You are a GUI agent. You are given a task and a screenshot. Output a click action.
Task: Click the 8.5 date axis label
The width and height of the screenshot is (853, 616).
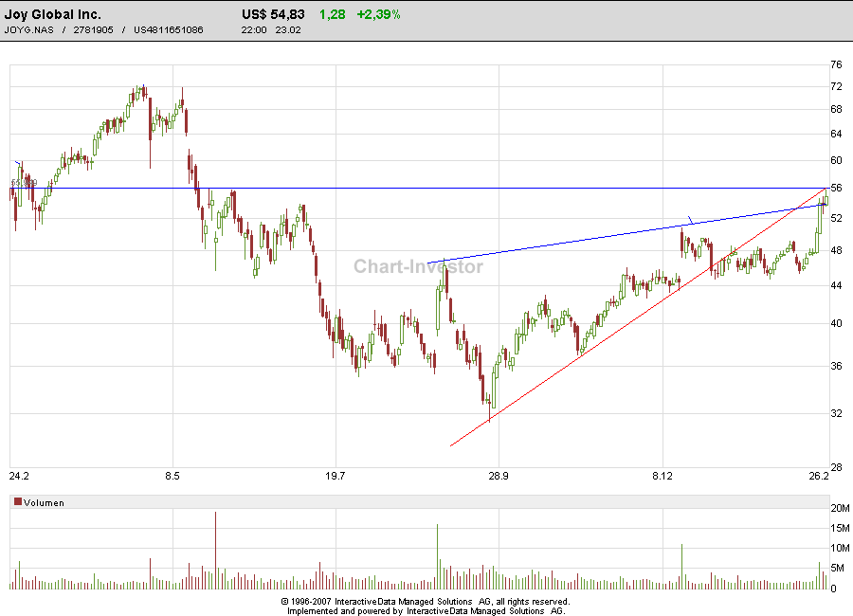[x=172, y=476]
